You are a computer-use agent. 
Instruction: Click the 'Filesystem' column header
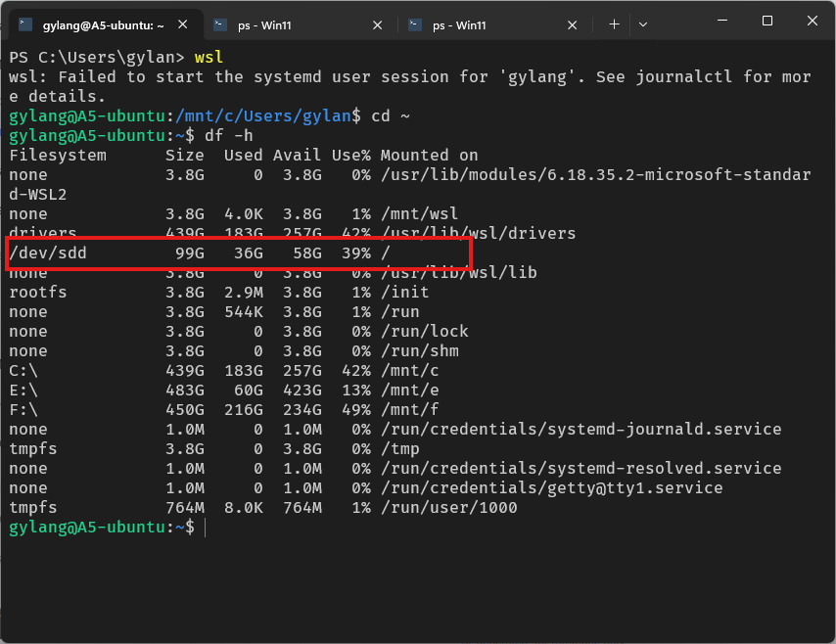[x=58, y=156]
